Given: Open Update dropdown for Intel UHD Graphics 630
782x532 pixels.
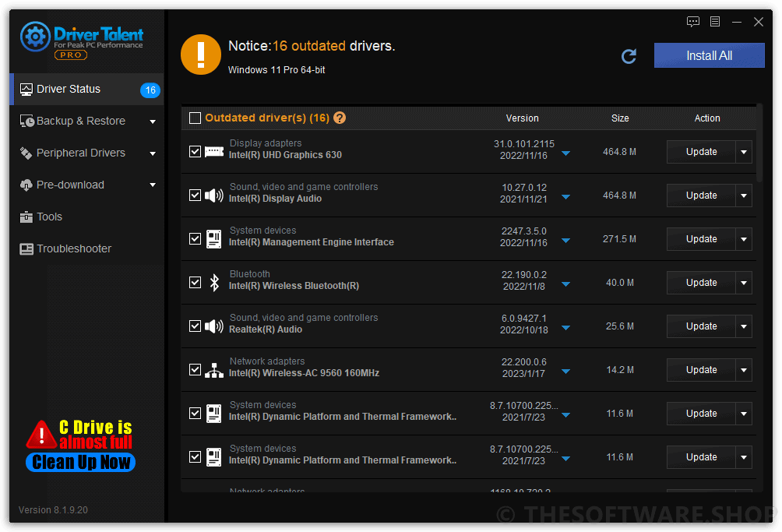Looking at the screenshot, I should [x=744, y=152].
